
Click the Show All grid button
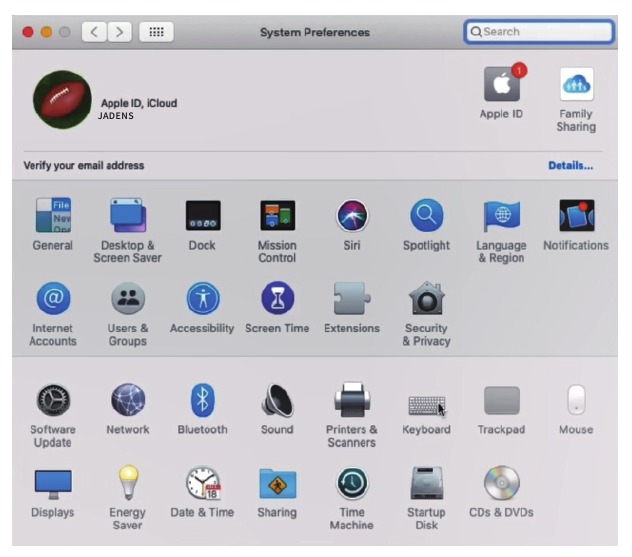click(x=156, y=32)
